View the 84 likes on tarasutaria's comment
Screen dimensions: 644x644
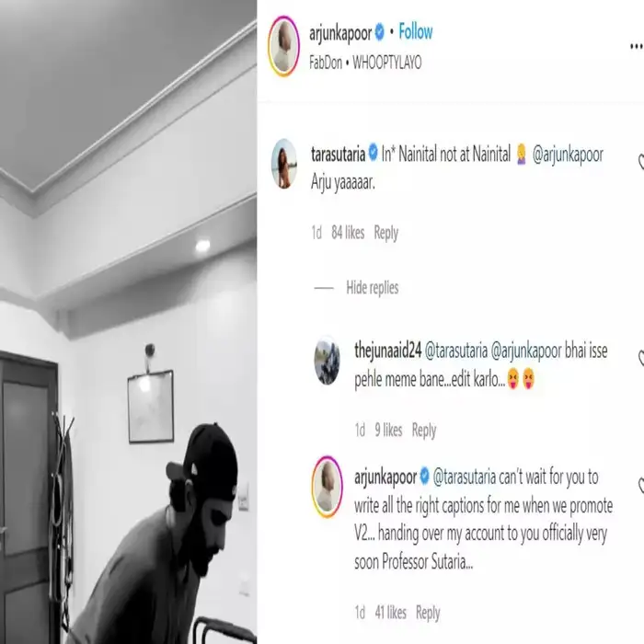click(x=348, y=233)
